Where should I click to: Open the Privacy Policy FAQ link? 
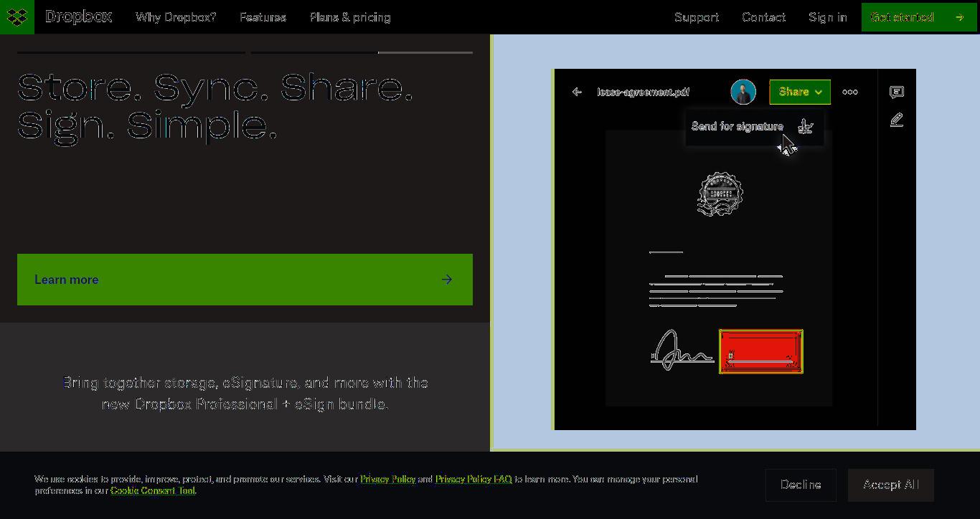click(x=473, y=479)
